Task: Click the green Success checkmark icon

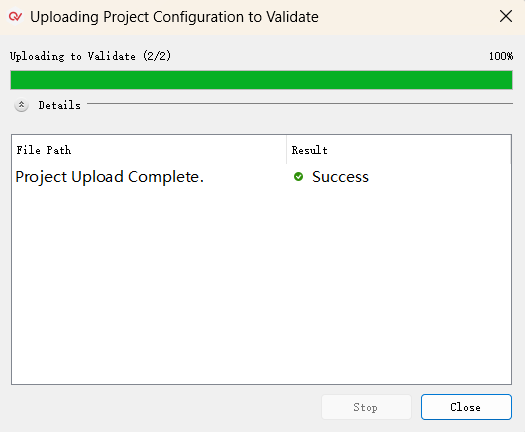Action: click(298, 176)
